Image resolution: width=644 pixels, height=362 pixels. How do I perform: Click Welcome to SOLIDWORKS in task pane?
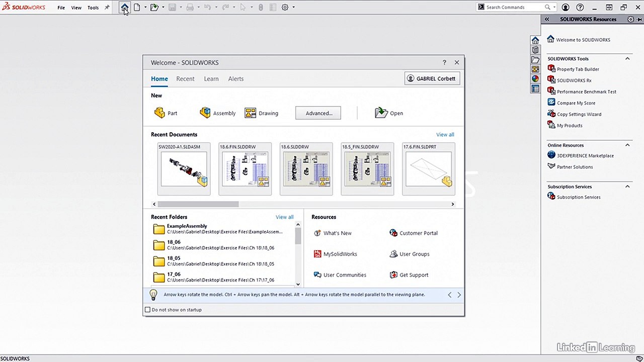[579, 40]
